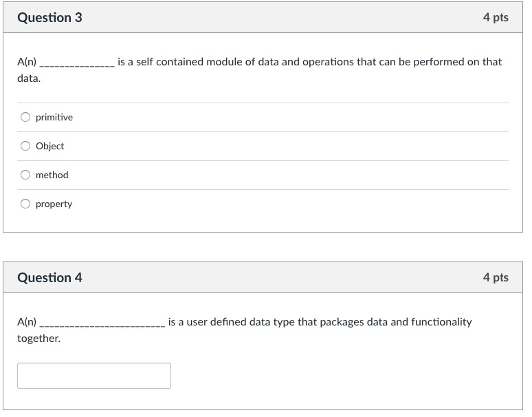Click the word 'together.' in Question 4
The height and width of the screenshot is (417, 532).
39,339
